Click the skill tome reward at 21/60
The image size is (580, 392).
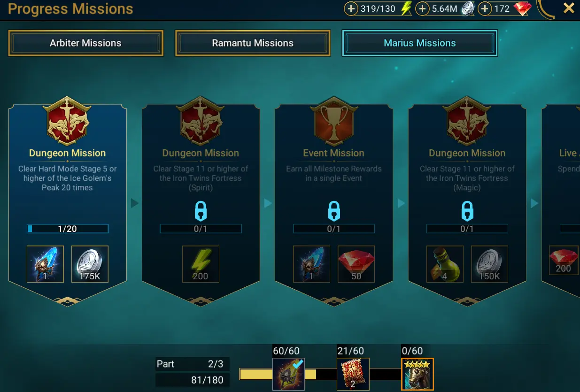pyautogui.click(x=353, y=374)
